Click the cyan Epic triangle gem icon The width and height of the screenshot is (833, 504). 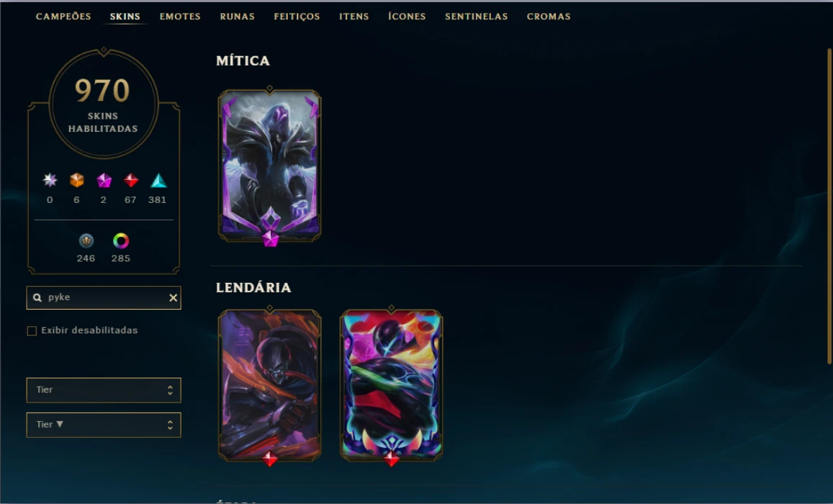click(158, 181)
